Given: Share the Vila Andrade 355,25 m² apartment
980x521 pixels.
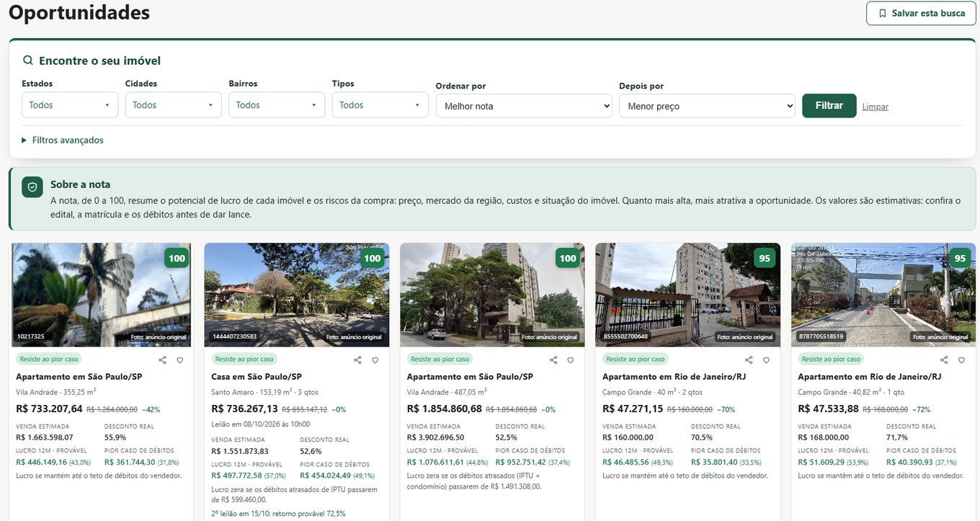Looking at the screenshot, I should pyautogui.click(x=162, y=360).
